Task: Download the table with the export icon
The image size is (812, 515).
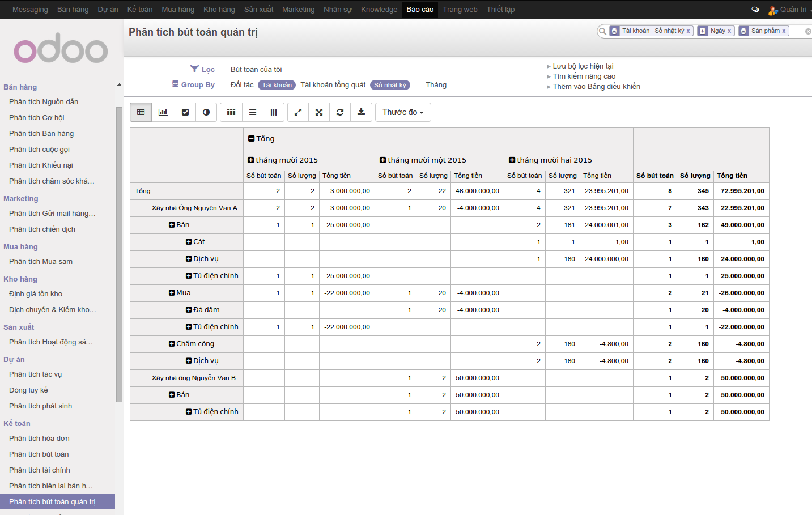Action: [x=361, y=112]
